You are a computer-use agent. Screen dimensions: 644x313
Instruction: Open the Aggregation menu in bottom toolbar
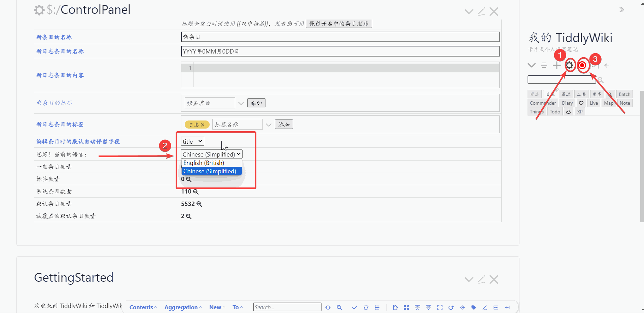(x=183, y=307)
